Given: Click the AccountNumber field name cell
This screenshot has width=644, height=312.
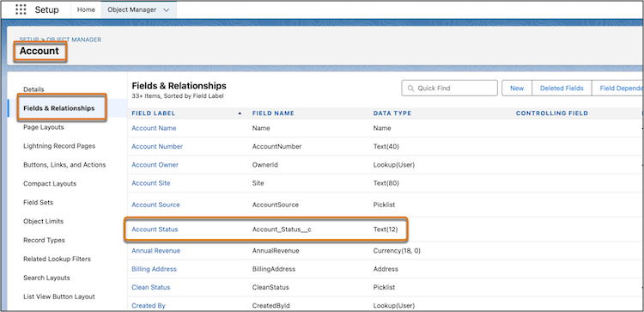Looking at the screenshot, I should pyautogui.click(x=276, y=146).
